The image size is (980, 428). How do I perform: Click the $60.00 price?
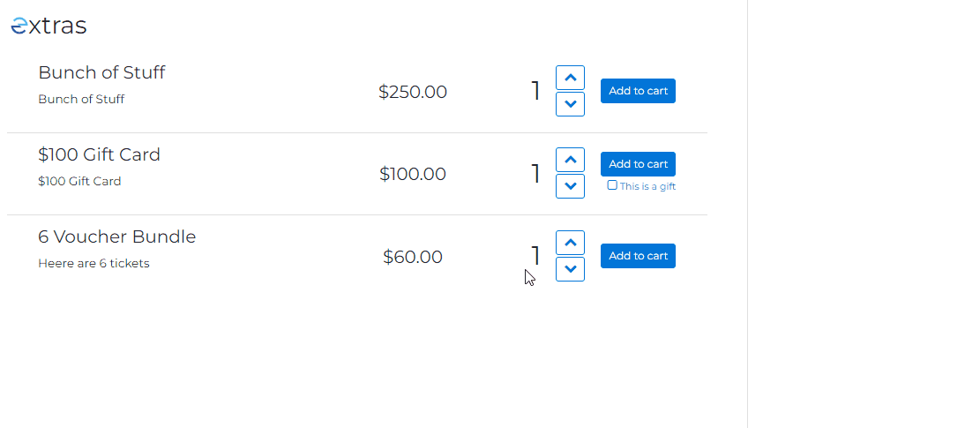pos(413,257)
